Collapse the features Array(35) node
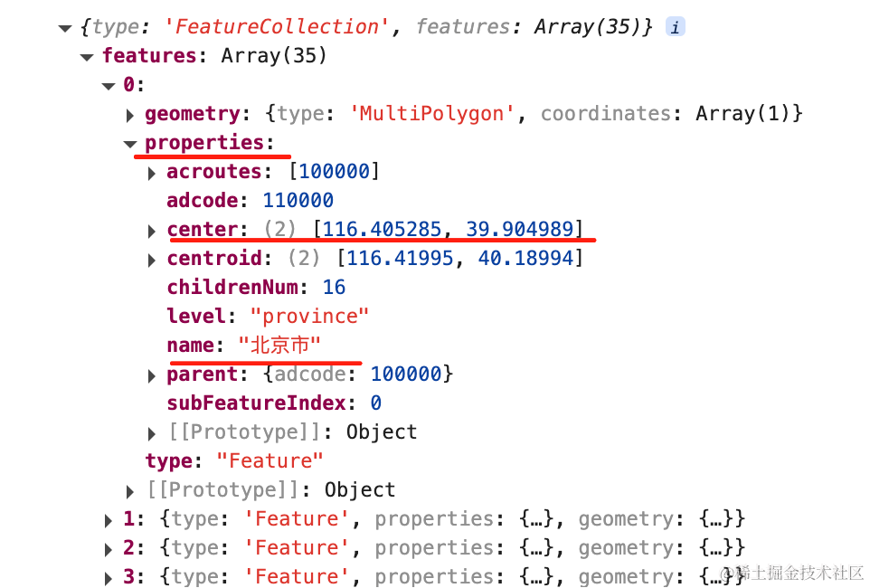 [87, 57]
